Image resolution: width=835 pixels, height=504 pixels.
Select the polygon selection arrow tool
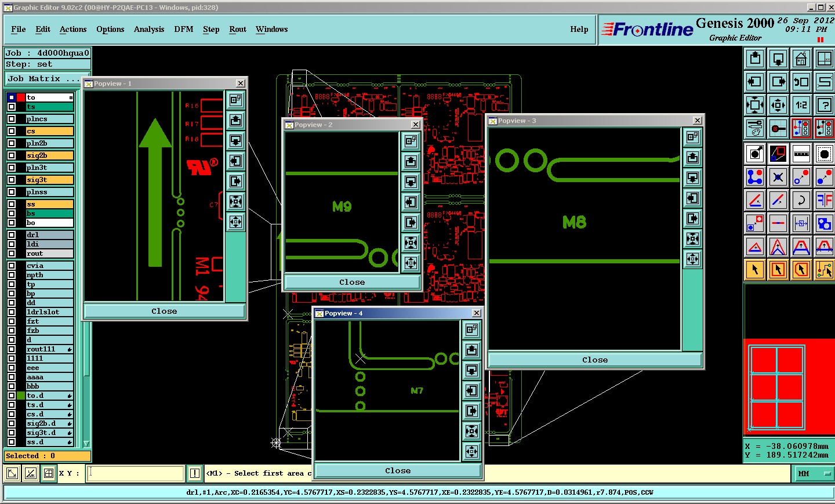click(801, 270)
